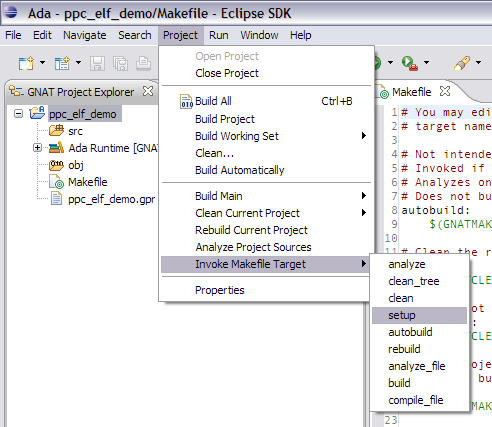492x427 pixels.
Task: Close the Makefile editor tab
Action: tap(445, 91)
